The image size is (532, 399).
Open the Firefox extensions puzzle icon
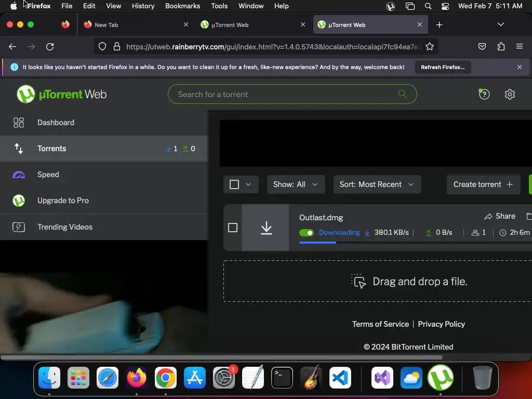[x=501, y=46]
